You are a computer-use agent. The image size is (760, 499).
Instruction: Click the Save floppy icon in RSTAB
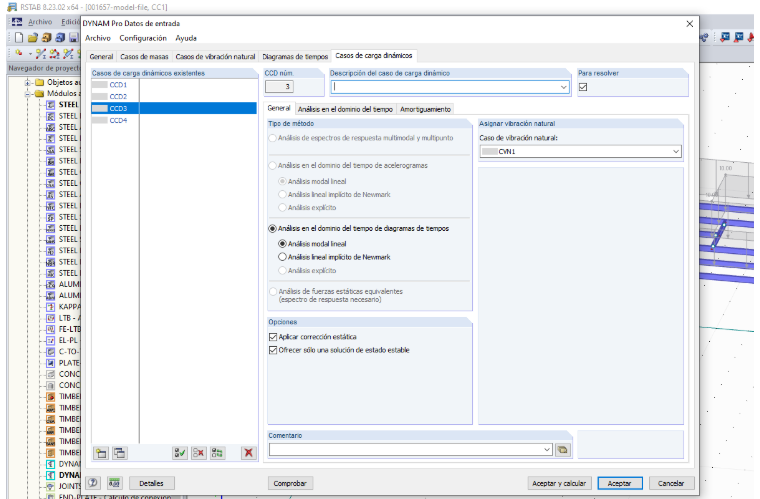coord(74,37)
